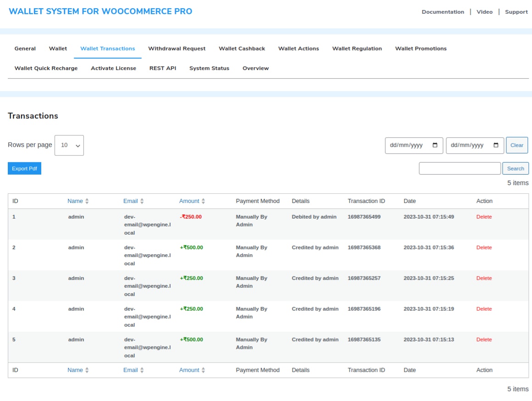Click the end date input field

(x=475, y=145)
